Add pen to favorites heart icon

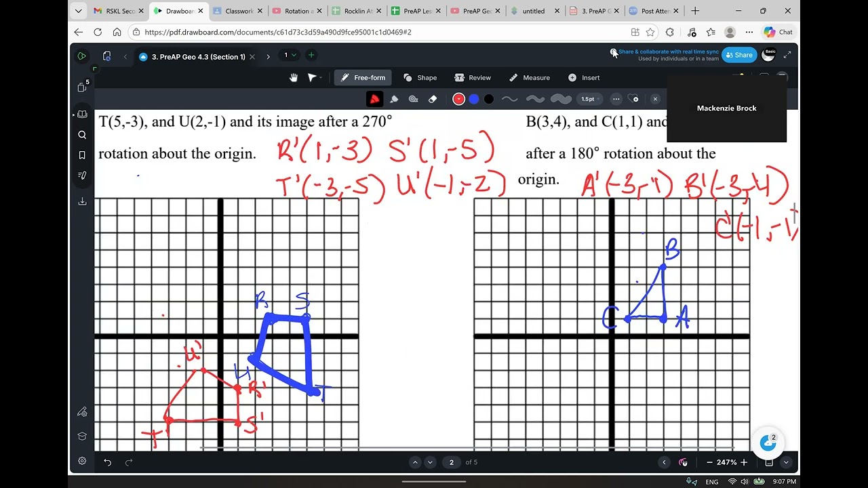tap(633, 99)
